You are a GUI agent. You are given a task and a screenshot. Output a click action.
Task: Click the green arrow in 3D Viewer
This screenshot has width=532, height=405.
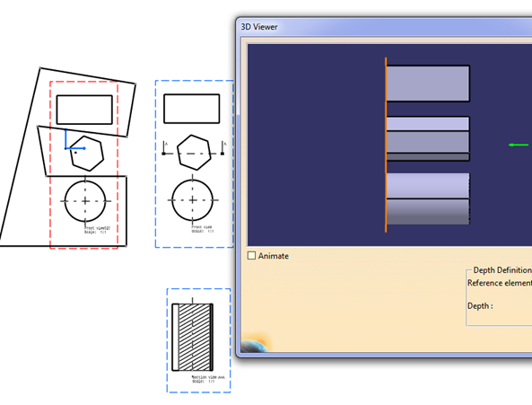click(519, 145)
